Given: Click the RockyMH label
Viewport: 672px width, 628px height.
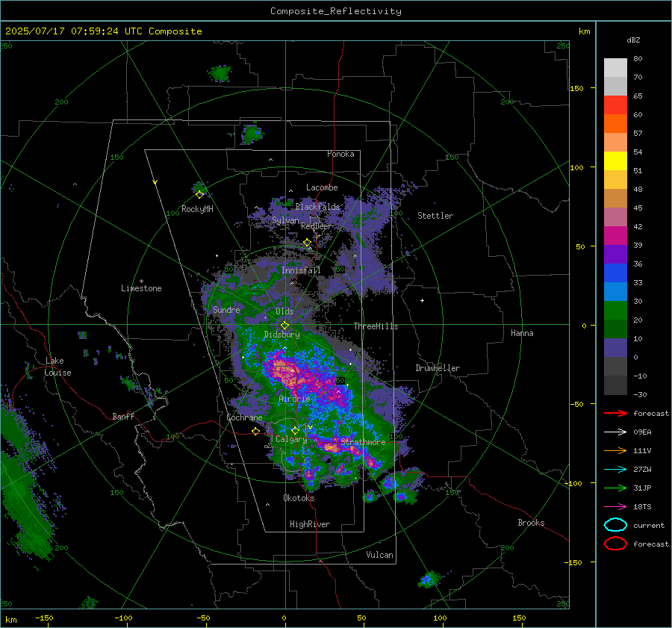Looking at the screenshot, I should [x=197, y=209].
